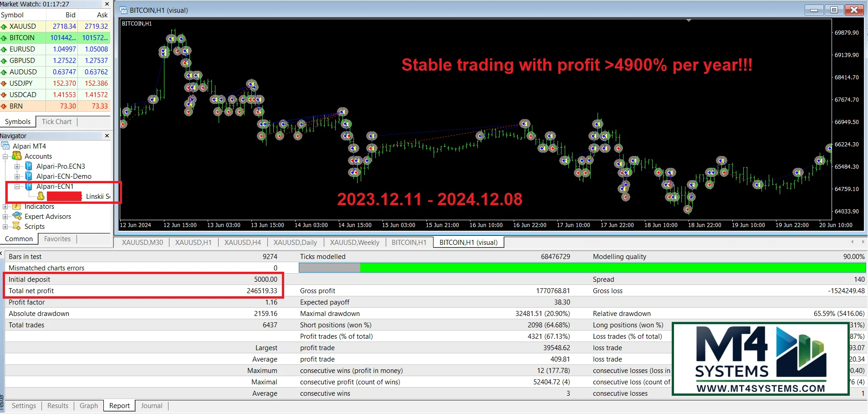Expand the Alpari-Pro.ECN3 account node
Image resolution: width=868 pixels, height=414 pixels.
tap(17, 166)
